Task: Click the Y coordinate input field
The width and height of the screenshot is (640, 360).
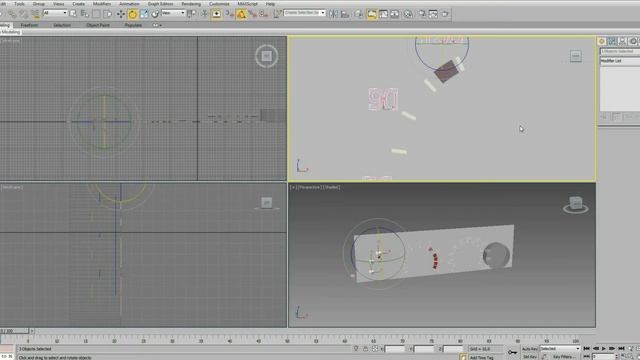Action: pyautogui.click(x=424, y=349)
